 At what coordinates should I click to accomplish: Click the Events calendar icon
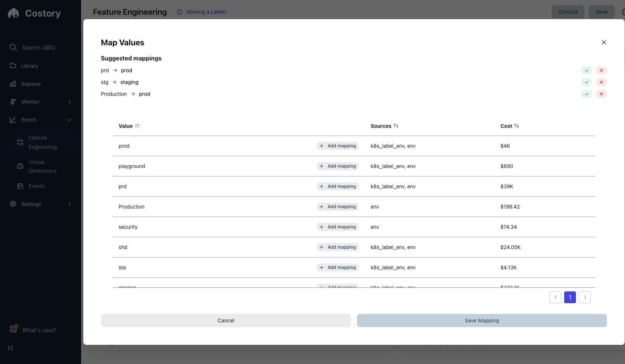coord(20,186)
